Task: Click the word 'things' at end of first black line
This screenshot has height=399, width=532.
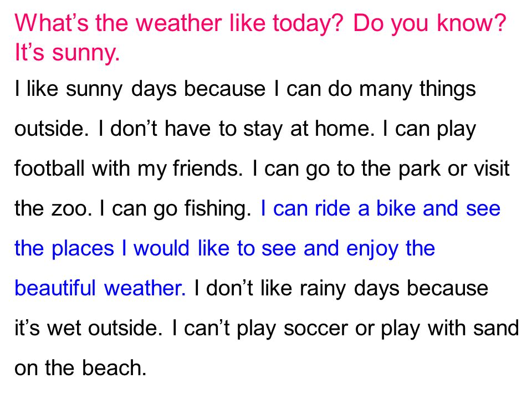Action: 448,90
